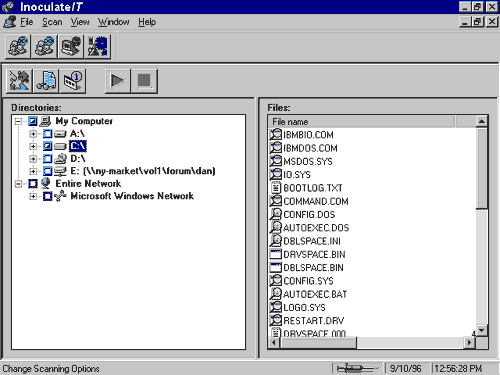Check the Entire Network checkbox
Screen dimensions: 500x375
click(x=33, y=184)
